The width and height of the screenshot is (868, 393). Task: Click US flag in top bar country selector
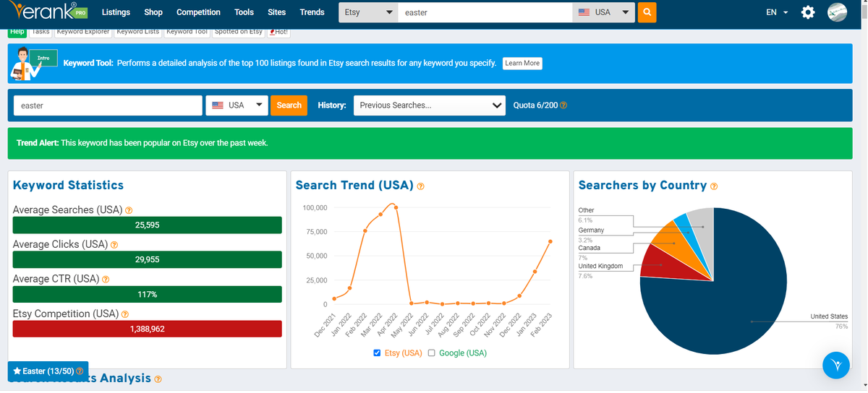584,12
